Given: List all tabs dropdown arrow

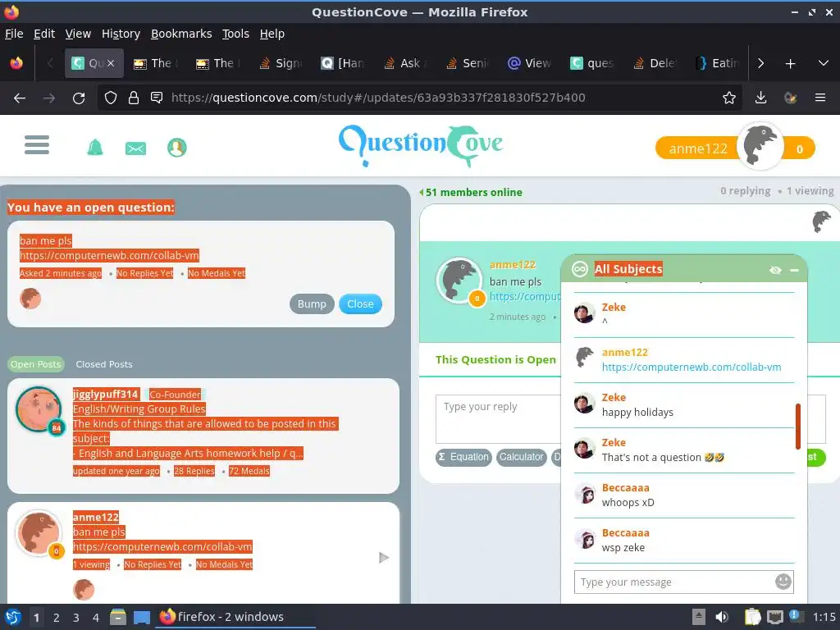Looking at the screenshot, I should [824, 63].
